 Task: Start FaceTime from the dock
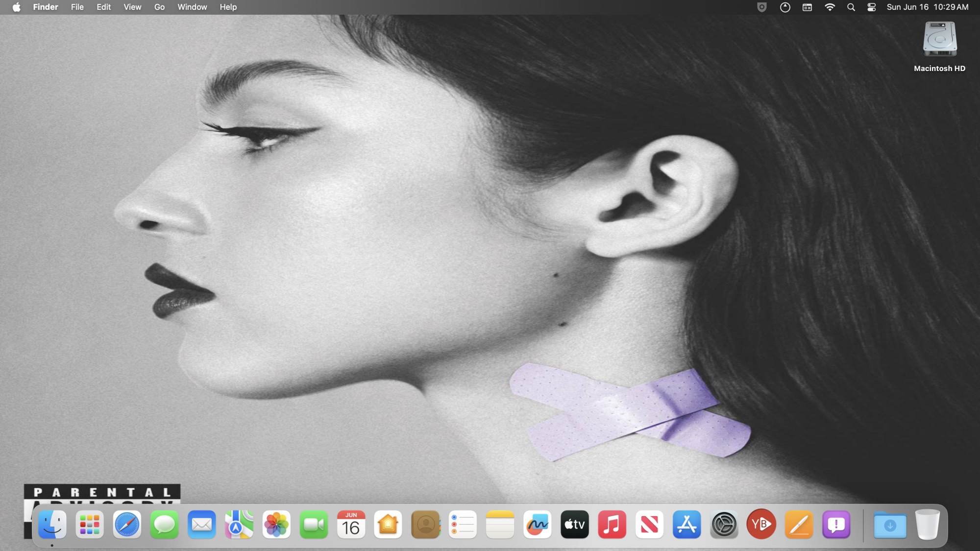click(x=314, y=525)
